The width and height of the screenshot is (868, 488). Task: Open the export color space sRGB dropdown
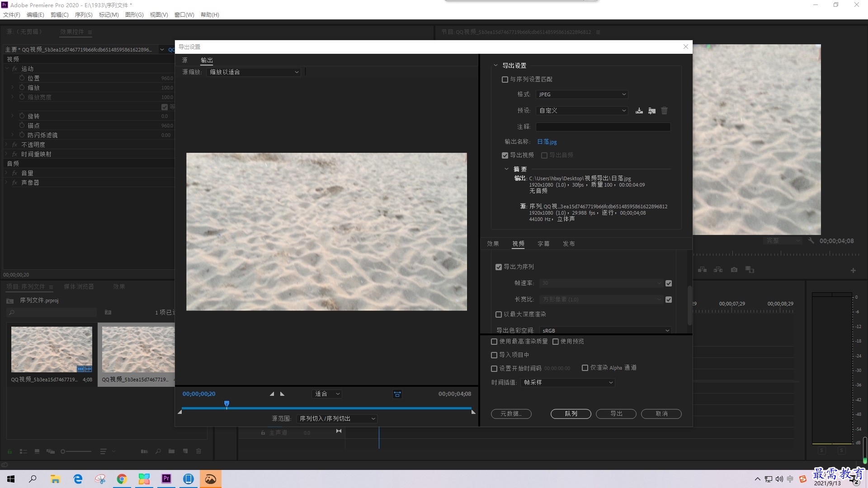coord(605,331)
